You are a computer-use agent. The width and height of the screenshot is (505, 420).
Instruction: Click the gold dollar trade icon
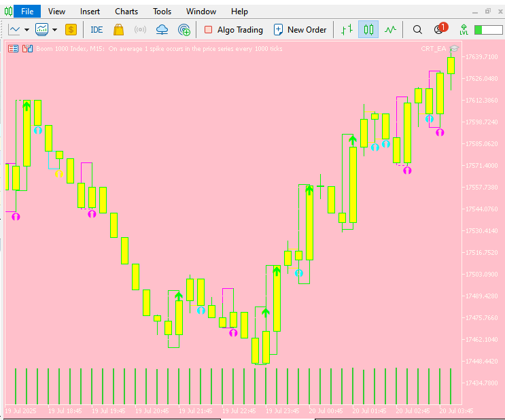[x=71, y=30]
